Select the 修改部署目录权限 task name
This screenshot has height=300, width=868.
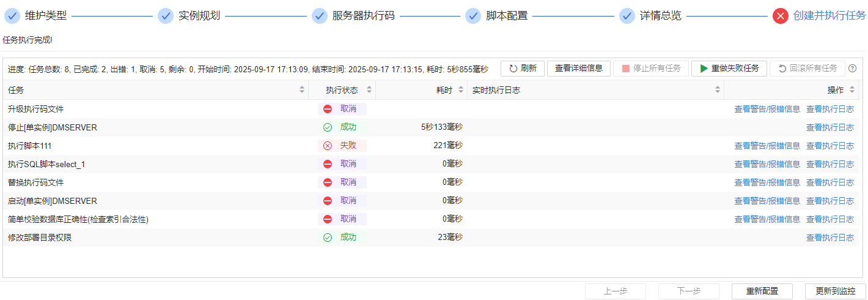(40, 238)
